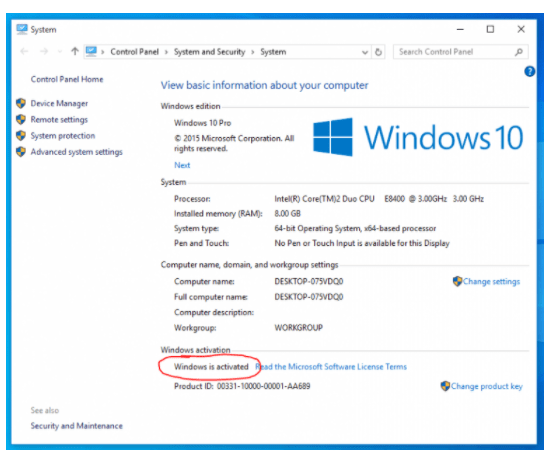
Task: Select System and Security breadcrumb
Action: pos(209,52)
